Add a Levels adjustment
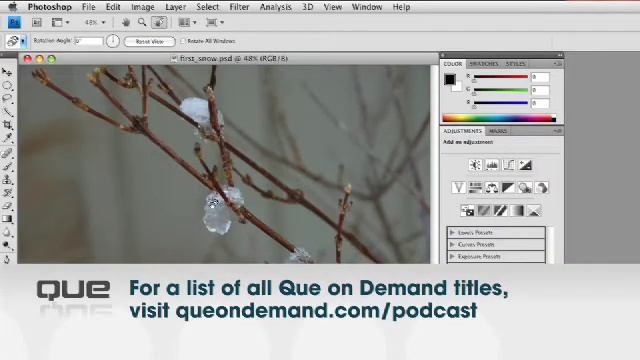This screenshot has height=360, width=640. (492, 165)
